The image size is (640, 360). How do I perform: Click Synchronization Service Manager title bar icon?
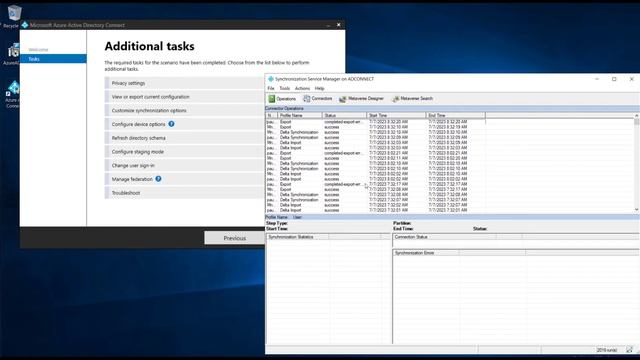[x=271, y=79]
